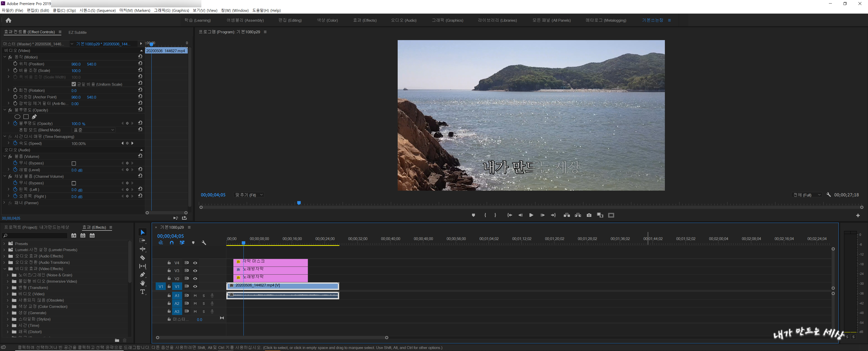The image size is (868, 351).
Task: Mute audio track A1
Action: [195, 296]
